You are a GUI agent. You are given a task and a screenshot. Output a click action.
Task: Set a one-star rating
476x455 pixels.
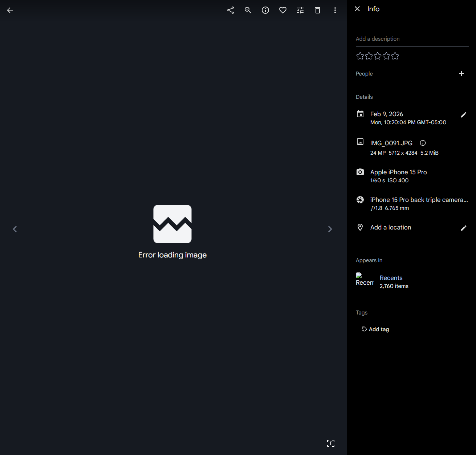point(360,56)
